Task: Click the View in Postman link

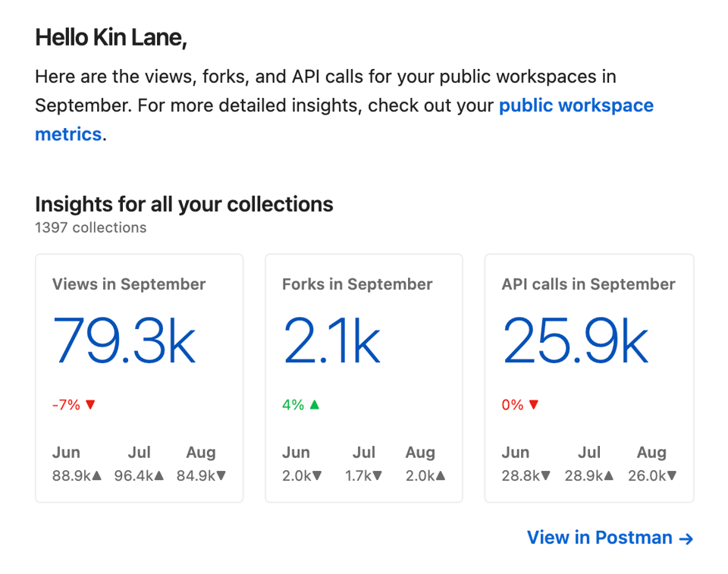Action: [x=610, y=538]
